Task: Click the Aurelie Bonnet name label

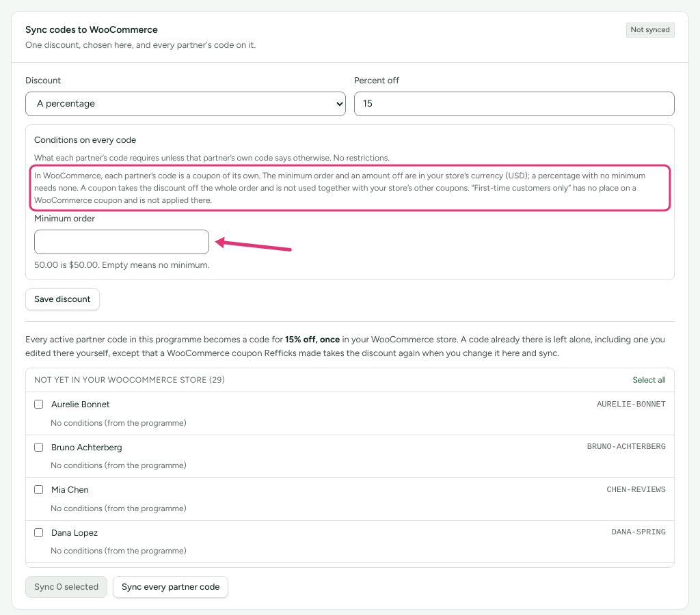Action: click(81, 405)
